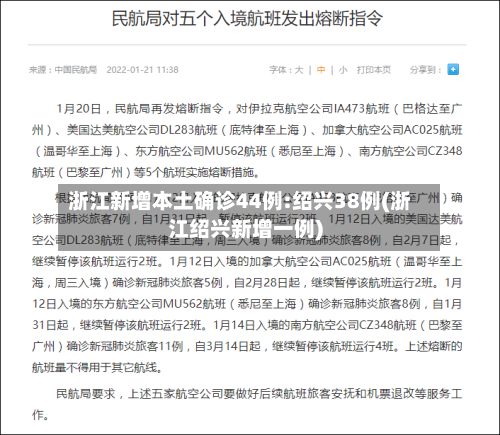Click the line ending 航班量不得用于其它航线
The image size is (500, 435).
tap(98, 368)
